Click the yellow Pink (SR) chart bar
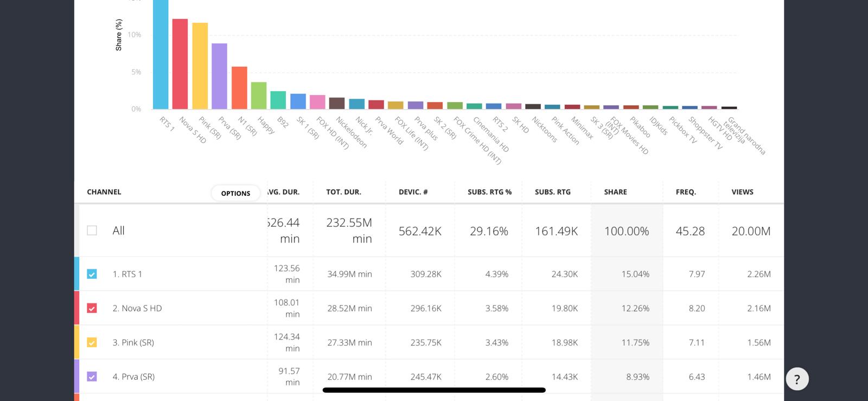Viewport: 868px width, 401px height. 200,66
